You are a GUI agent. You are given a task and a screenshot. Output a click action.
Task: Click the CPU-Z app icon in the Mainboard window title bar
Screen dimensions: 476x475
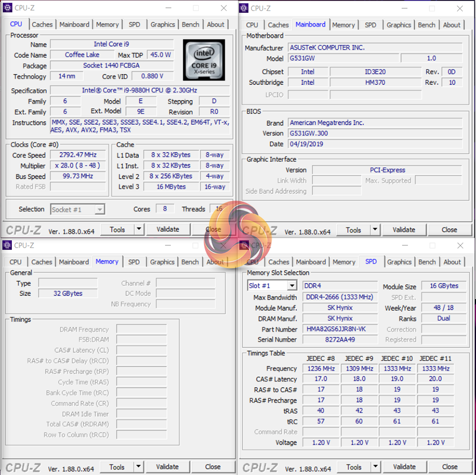click(x=243, y=8)
